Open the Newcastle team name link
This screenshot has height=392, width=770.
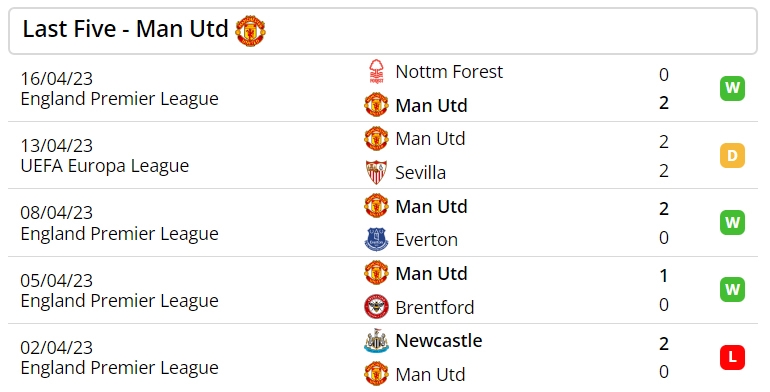(439, 340)
